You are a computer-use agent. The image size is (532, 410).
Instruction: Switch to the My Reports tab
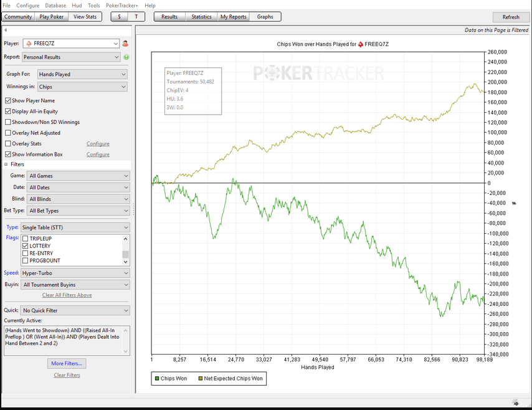coord(234,17)
